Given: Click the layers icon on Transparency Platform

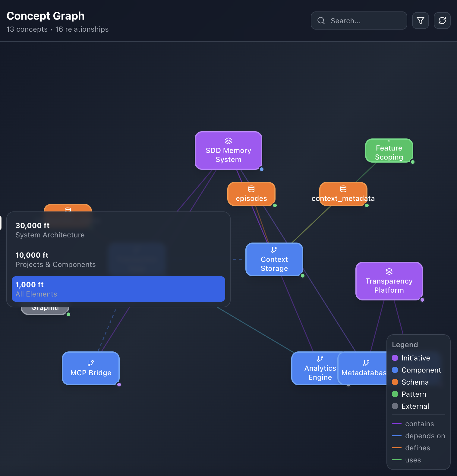Looking at the screenshot, I should point(389,271).
